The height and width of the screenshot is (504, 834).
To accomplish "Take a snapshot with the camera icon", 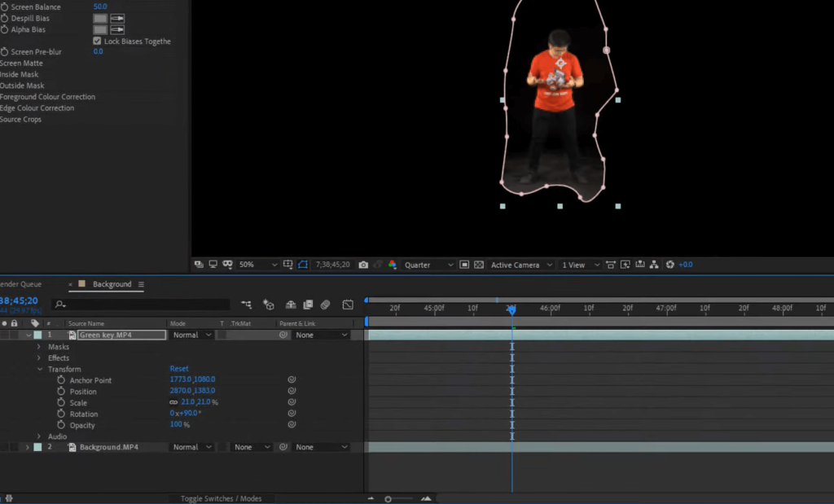I will click(364, 265).
